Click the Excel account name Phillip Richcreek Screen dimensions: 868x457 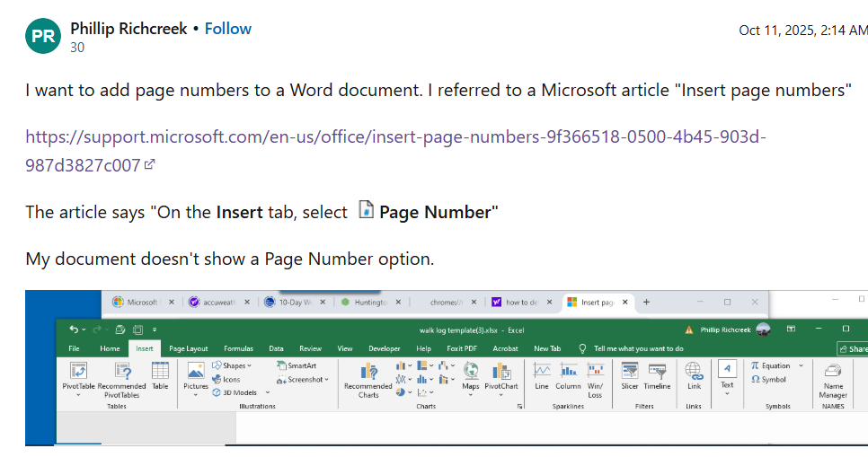point(725,330)
